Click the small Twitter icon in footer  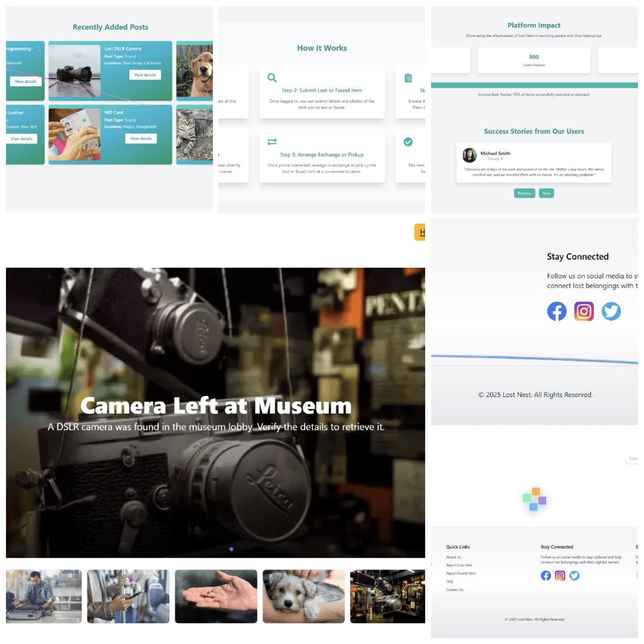coord(574,575)
